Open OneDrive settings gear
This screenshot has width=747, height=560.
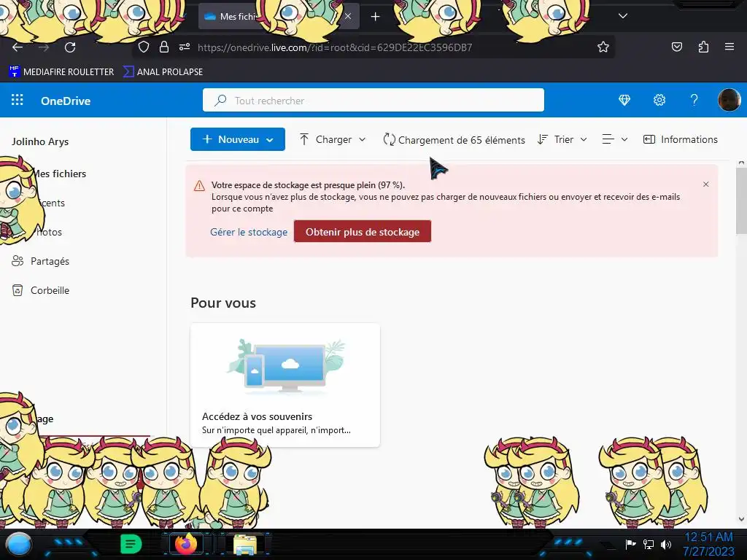[x=659, y=100]
